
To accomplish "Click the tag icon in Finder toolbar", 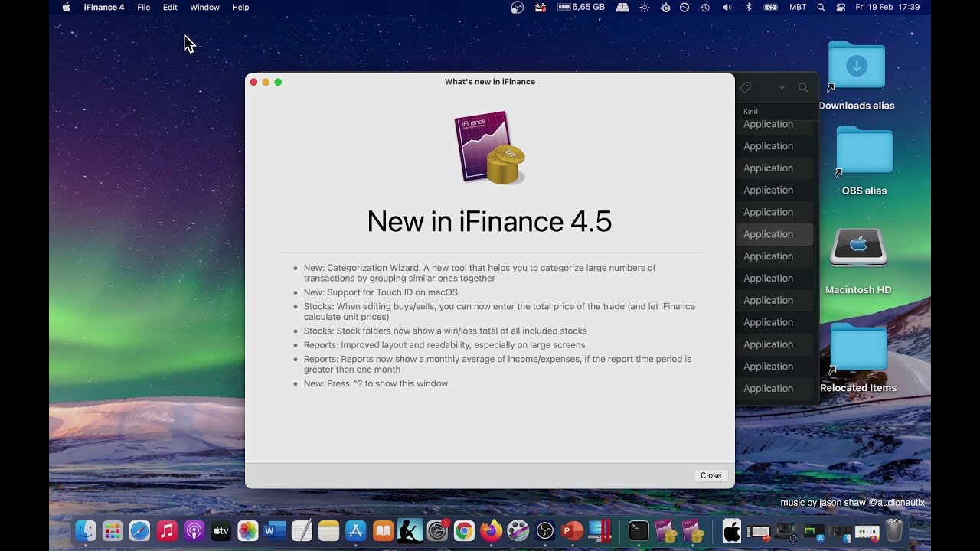I will pos(746,87).
